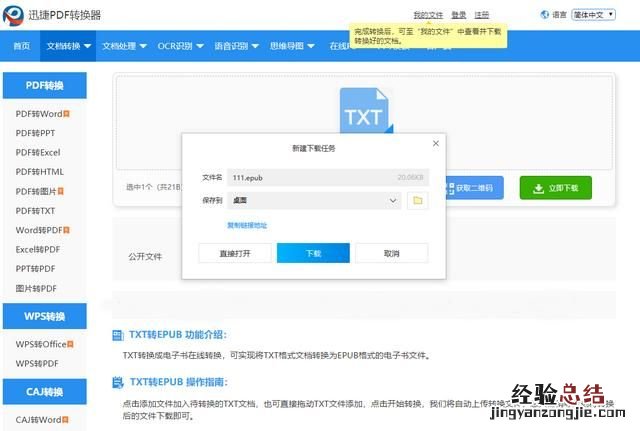Go to 首页 tab

point(22,46)
